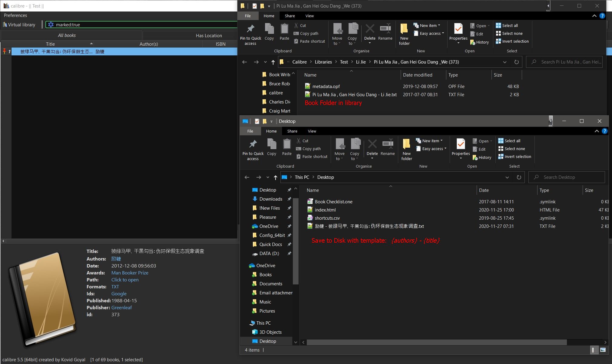Click the refresh button beside the Desktop address bar
This screenshot has height=364, width=612.
tap(519, 177)
